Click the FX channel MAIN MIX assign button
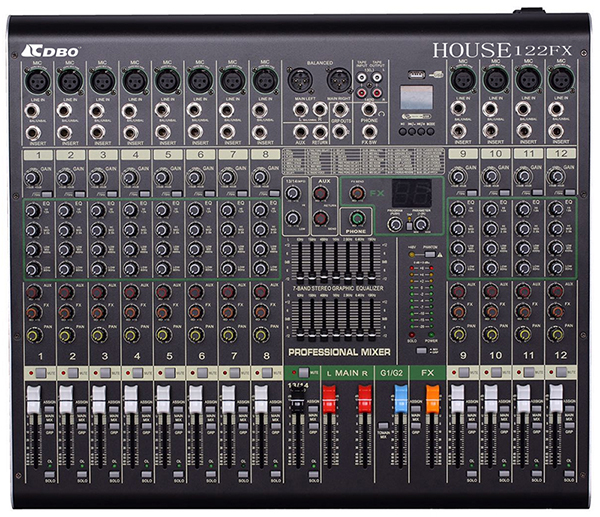Image resolution: width=600 pixels, height=517 pixels. click(416, 408)
